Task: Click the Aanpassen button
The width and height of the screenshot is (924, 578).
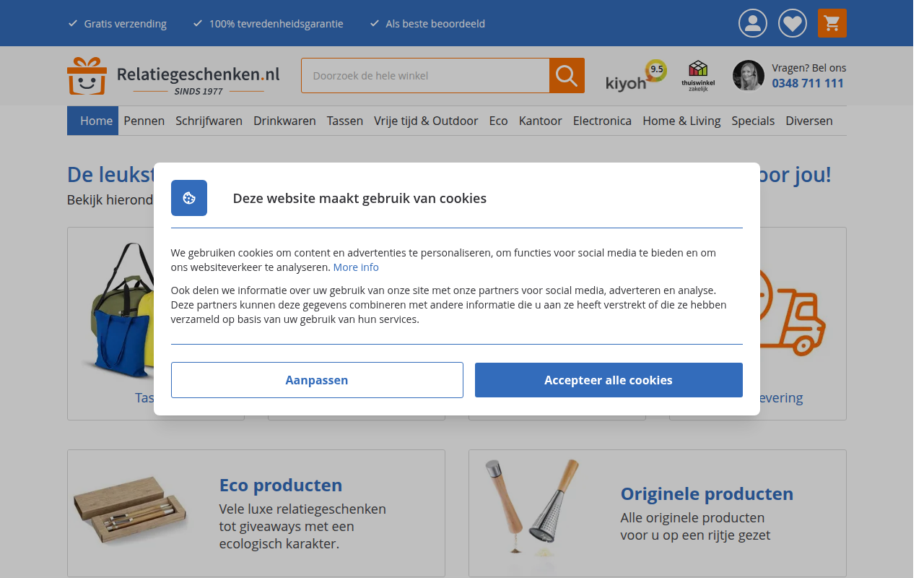Action: 317,380
